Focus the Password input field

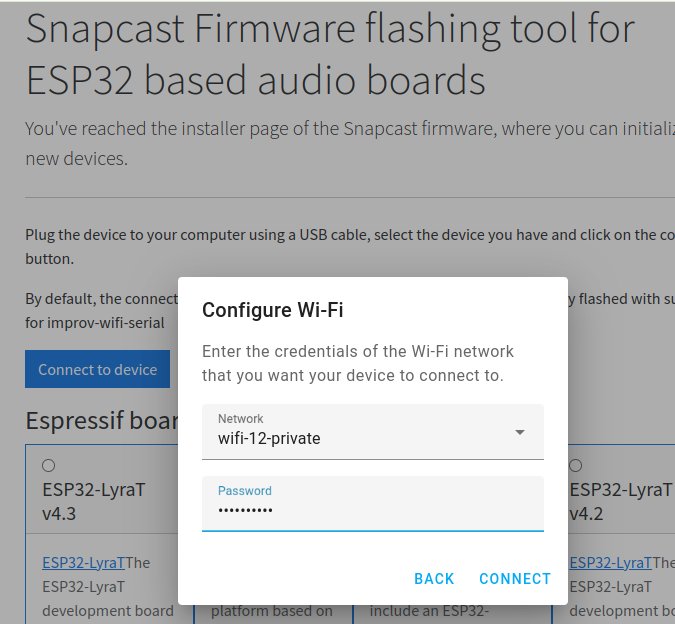click(x=373, y=504)
